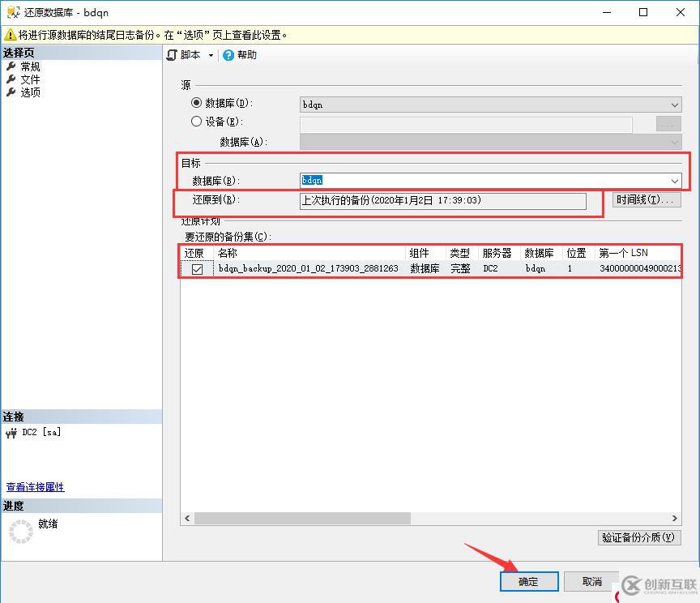Open 查看连接属性 link

coord(36,487)
